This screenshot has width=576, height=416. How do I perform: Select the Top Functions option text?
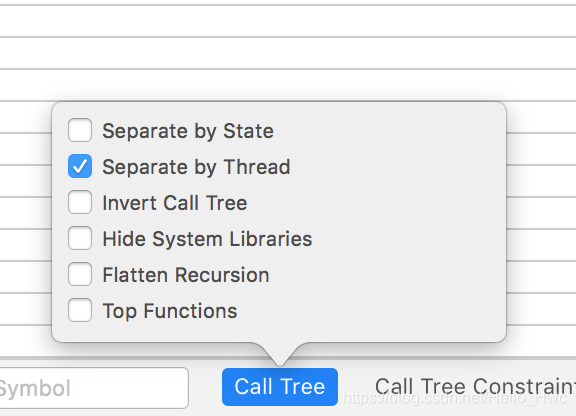[170, 311]
